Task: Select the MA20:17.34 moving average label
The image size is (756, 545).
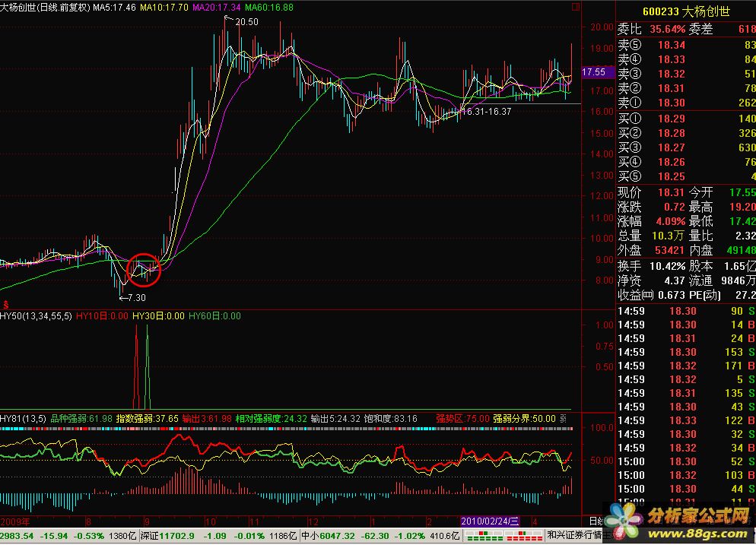Action: click(217, 8)
